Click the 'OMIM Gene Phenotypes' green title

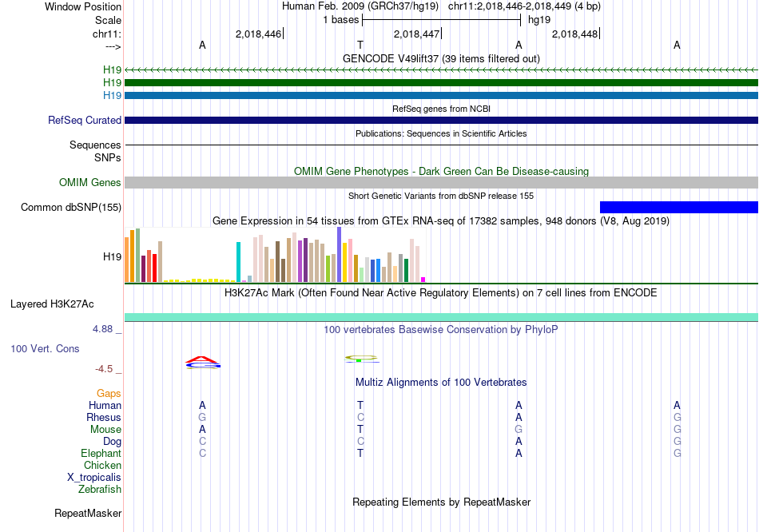pyautogui.click(x=441, y=172)
